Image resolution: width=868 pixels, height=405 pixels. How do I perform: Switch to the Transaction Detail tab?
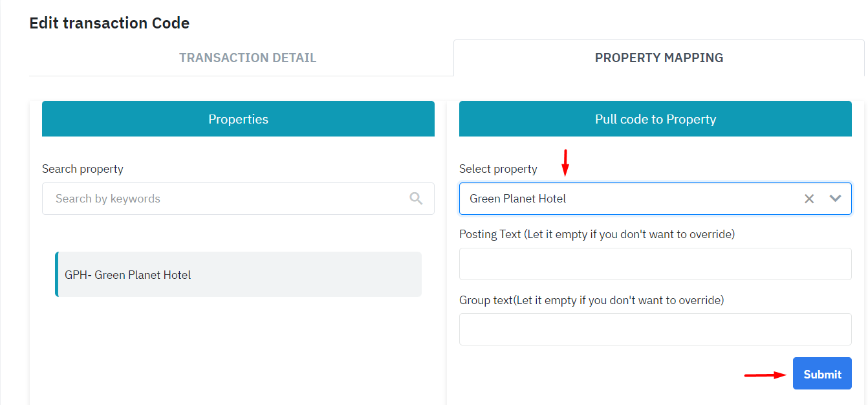point(248,58)
